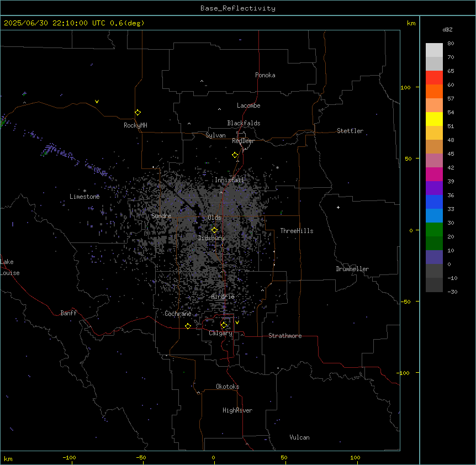Click the Innisfail label
Viewport: 476px width, 465px height.
(229, 180)
